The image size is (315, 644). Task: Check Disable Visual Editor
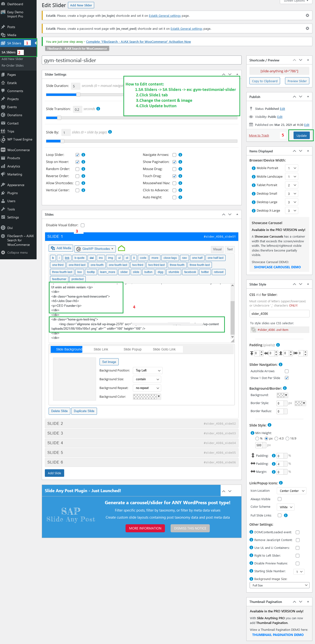pyautogui.click(x=83, y=225)
